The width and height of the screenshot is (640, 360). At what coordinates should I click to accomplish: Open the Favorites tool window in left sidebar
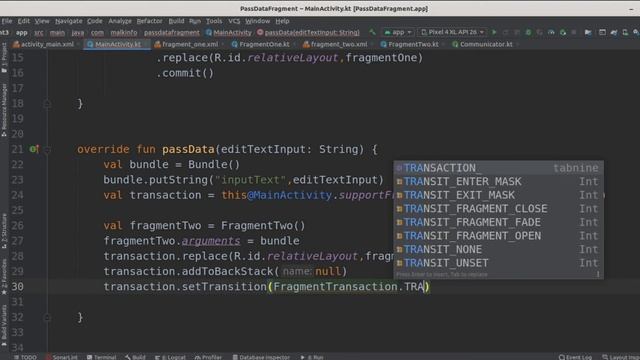(x=4, y=277)
